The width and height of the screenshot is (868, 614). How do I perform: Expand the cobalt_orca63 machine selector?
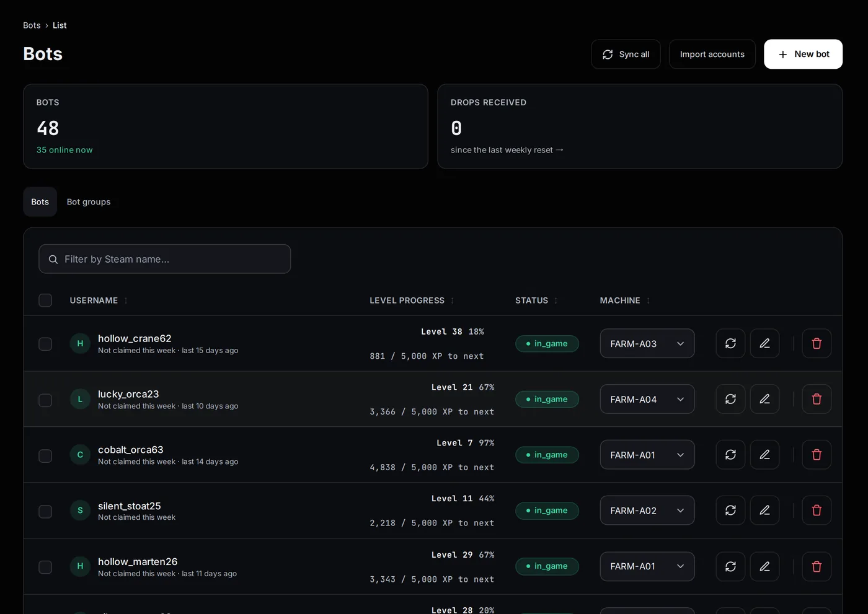[647, 455]
